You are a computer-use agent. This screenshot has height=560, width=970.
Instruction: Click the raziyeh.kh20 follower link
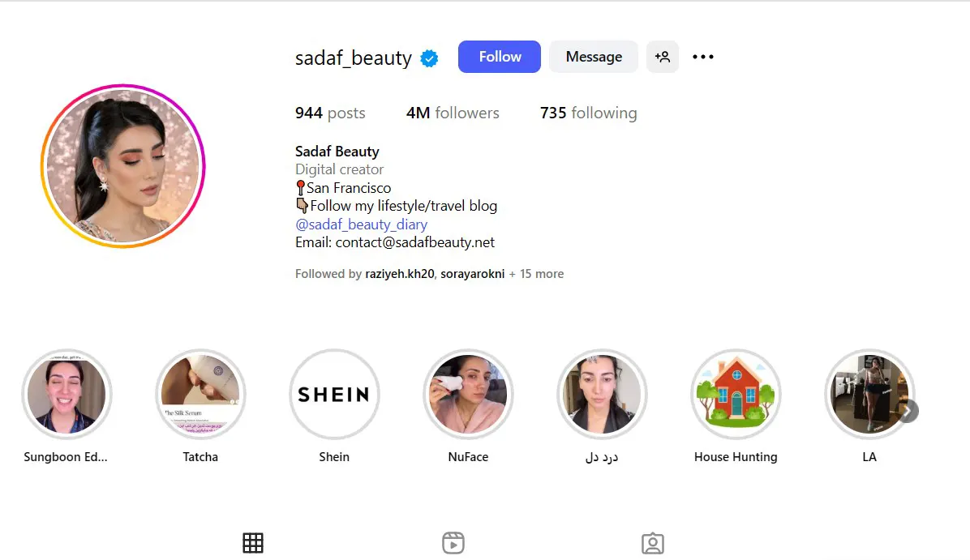(x=400, y=274)
